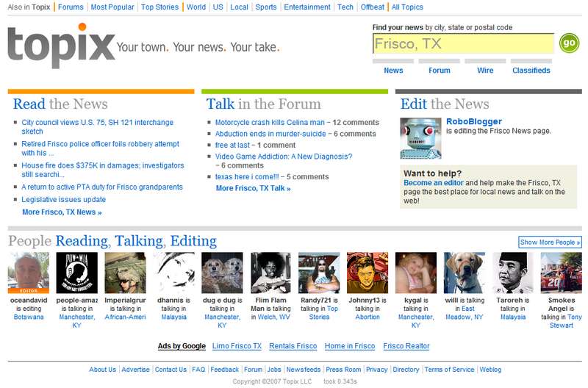Switch to the News tab
Viewport: 588px width, 388px height.
pos(393,70)
